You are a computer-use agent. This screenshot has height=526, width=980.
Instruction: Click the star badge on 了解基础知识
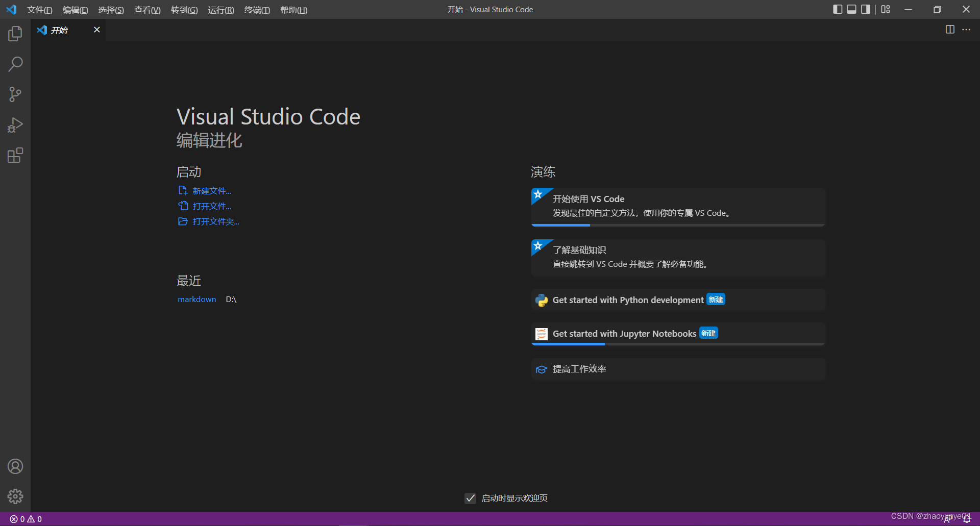click(538, 246)
